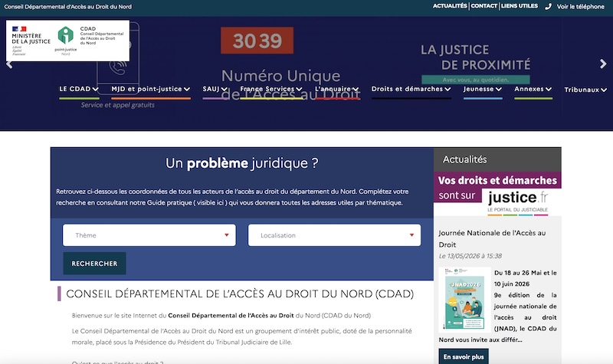Click the 'Un problème juridique ?' heading
Viewport: 613px width, 364px height.
242,163
